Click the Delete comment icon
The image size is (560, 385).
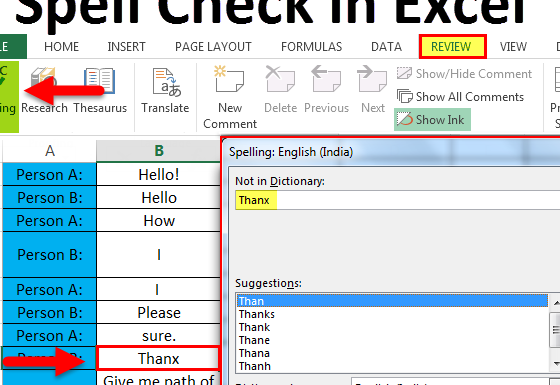[280, 79]
